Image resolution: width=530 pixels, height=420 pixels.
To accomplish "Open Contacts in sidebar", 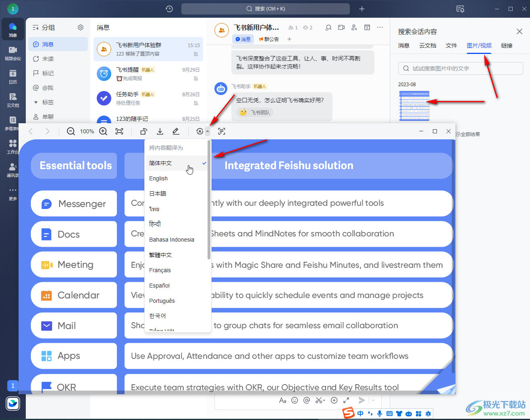I will 13,170.
